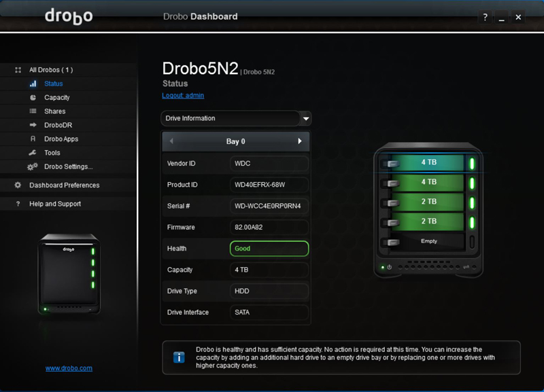Open Drobo Settings...
Screen dimensions: 544x392
point(69,166)
